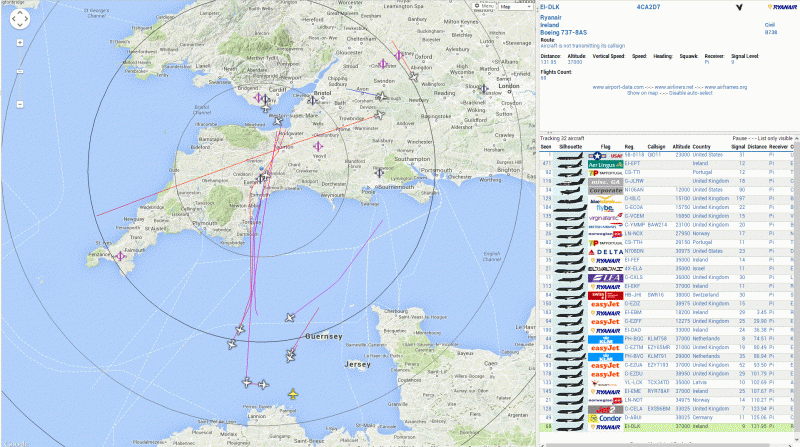The height and width of the screenshot is (447, 800).
Task: Click the flybe airline logo
Action: (605, 208)
